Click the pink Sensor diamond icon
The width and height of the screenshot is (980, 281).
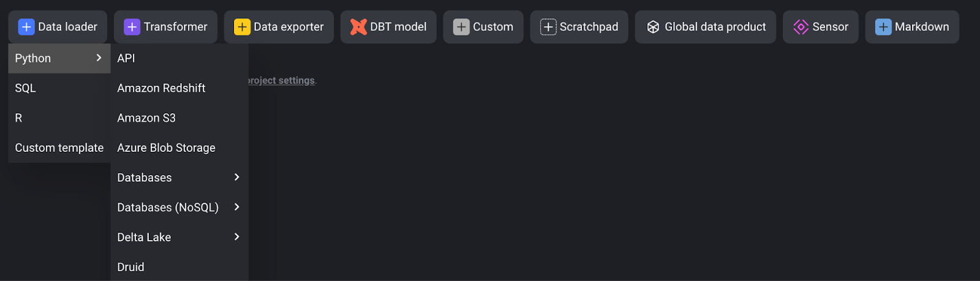[801, 27]
